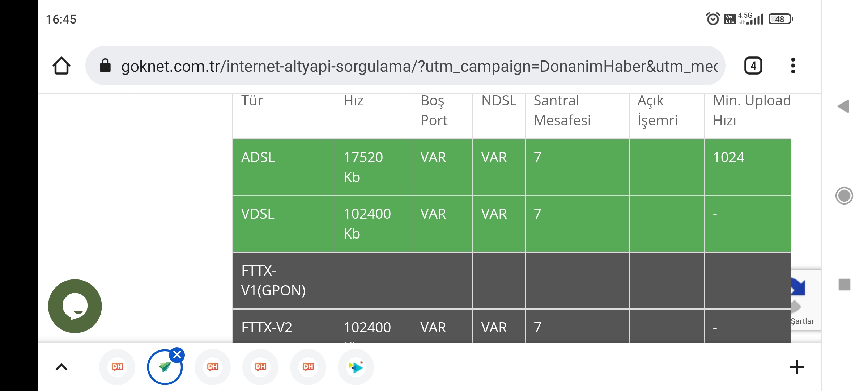Image resolution: width=868 pixels, height=391 pixels.
Task: Add a new tab with plus icon
Action: pos(797,367)
